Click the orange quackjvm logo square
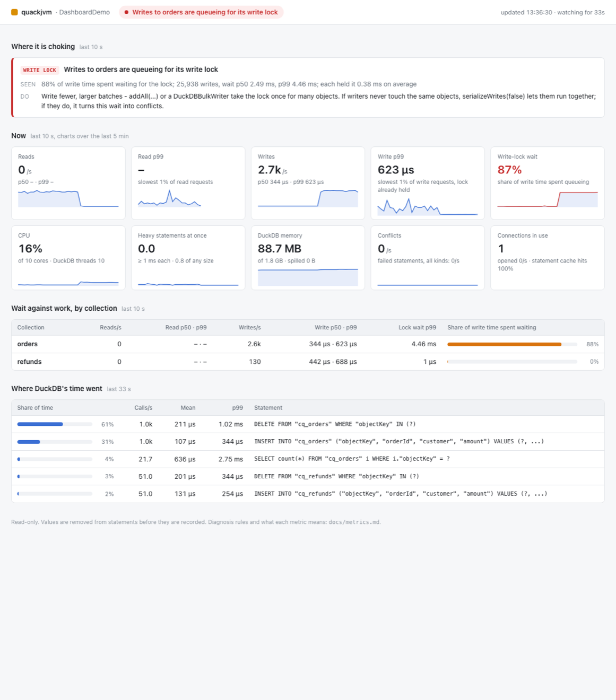This screenshot has height=700, width=616. (14, 12)
